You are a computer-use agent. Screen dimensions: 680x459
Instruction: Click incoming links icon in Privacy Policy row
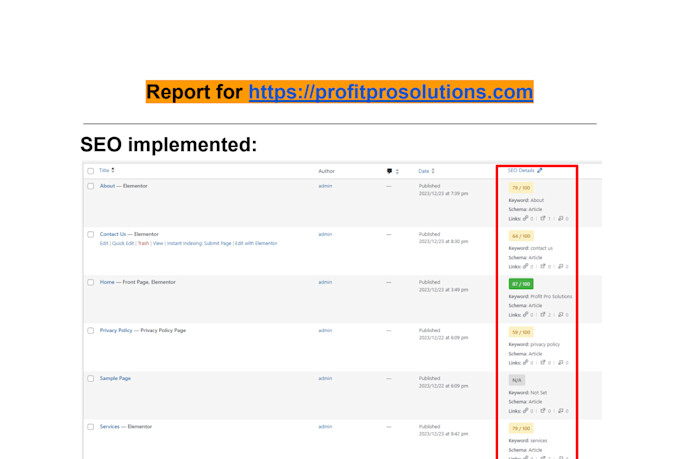pyautogui.click(x=560, y=362)
